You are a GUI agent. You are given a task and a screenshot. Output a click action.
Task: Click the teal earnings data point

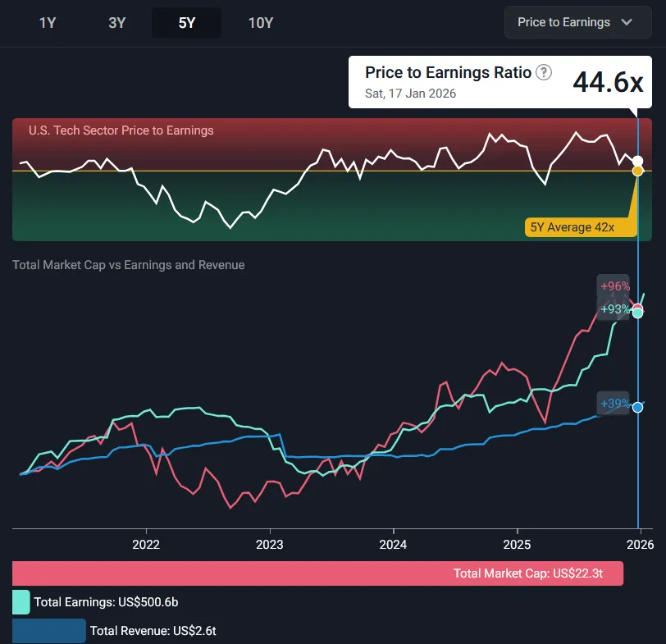pyautogui.click(x=637, y=313)
